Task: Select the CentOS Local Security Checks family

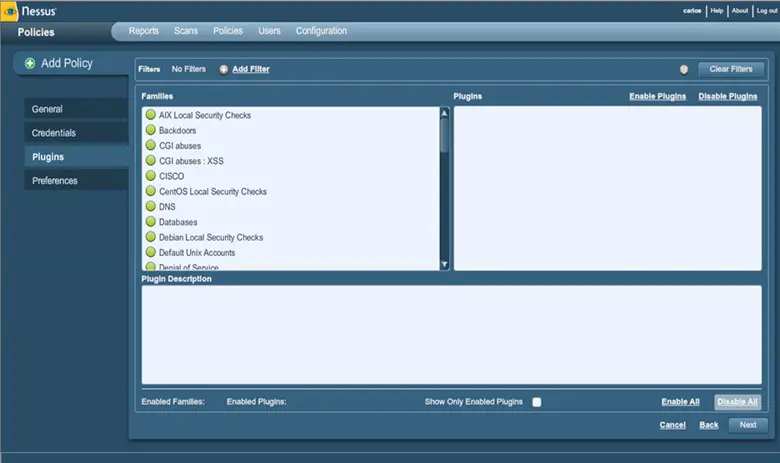Action: (212, 191)
